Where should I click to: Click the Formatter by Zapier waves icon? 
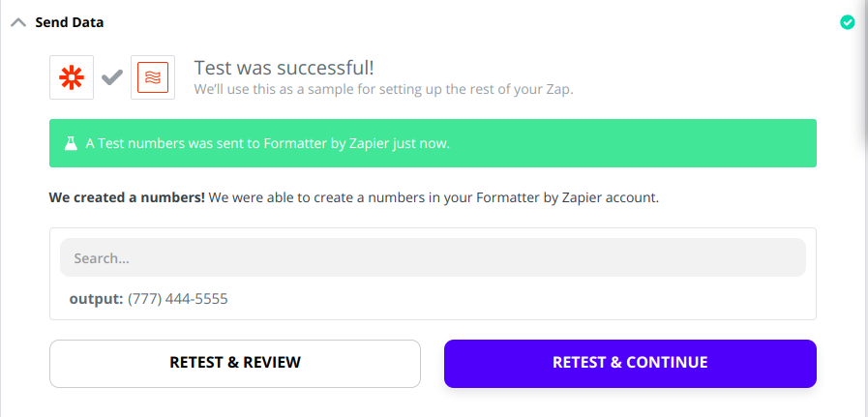(153, 77)
